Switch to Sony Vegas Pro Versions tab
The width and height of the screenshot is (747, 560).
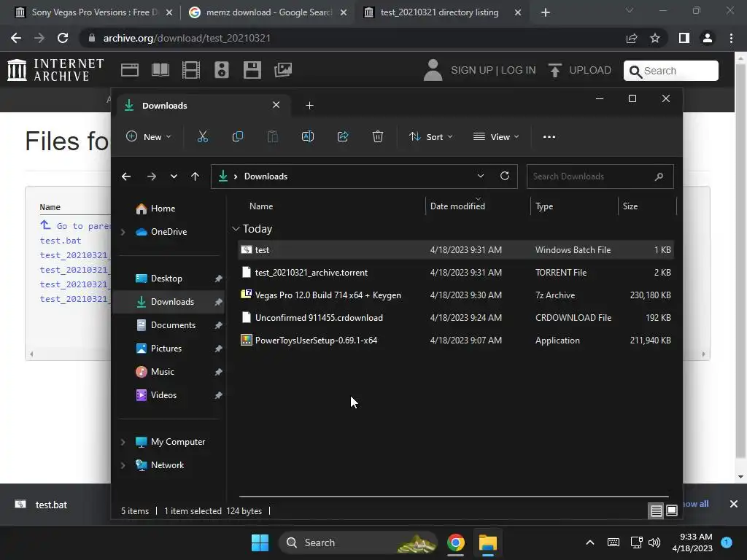click(x=93, y=12)
